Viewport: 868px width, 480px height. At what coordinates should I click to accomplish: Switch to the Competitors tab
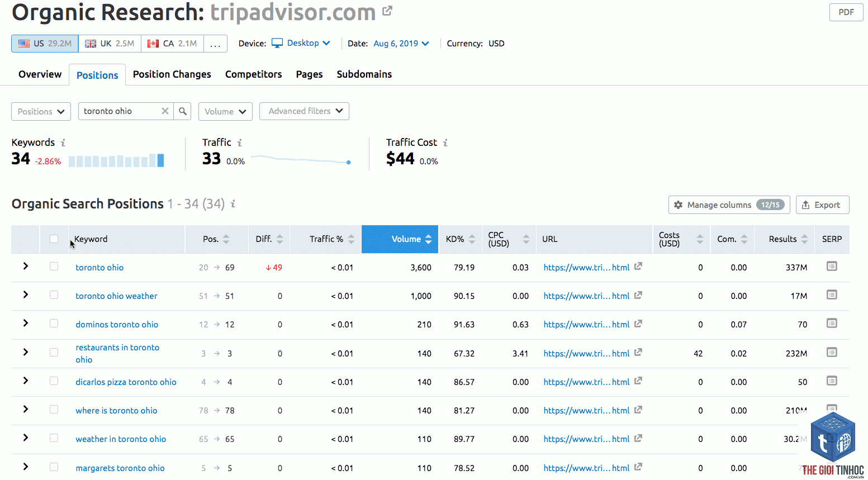pos(254,74)
